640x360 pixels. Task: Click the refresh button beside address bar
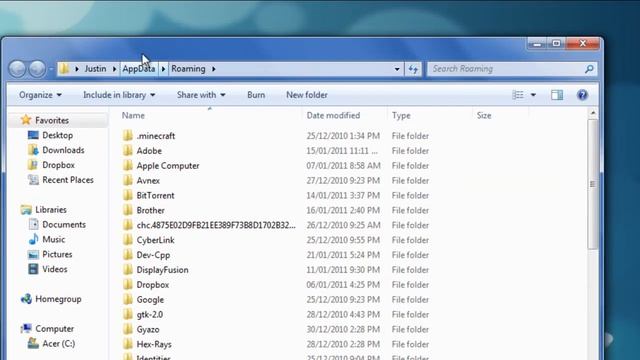pos(413,69)
